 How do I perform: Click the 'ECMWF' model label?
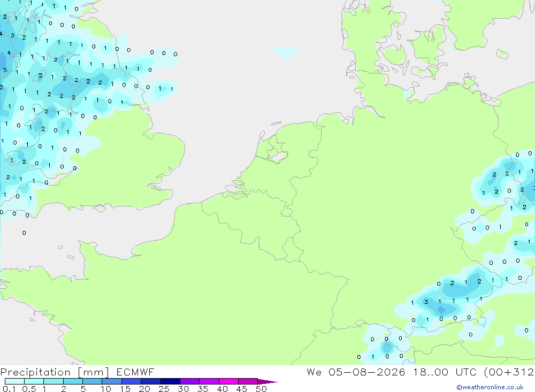click(x=135, y=372)
